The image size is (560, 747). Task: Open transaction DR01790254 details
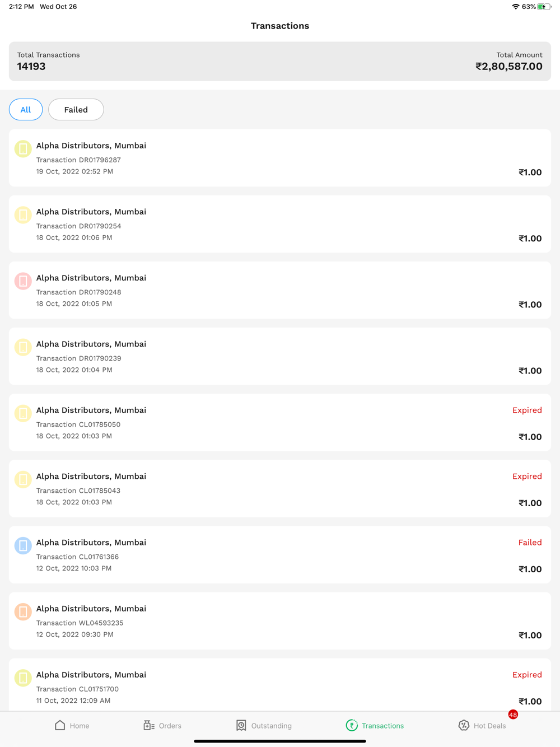(x=280, y=224)
